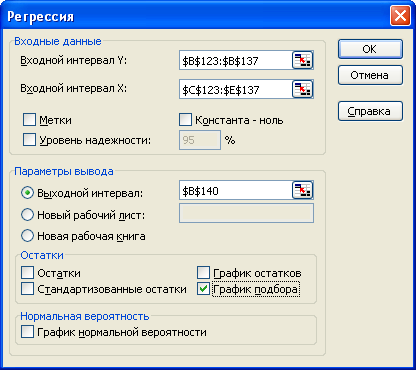Click the Входной интервал X: label
The height and width of the screenshot is (370, 416).
[x=74, y=88]
